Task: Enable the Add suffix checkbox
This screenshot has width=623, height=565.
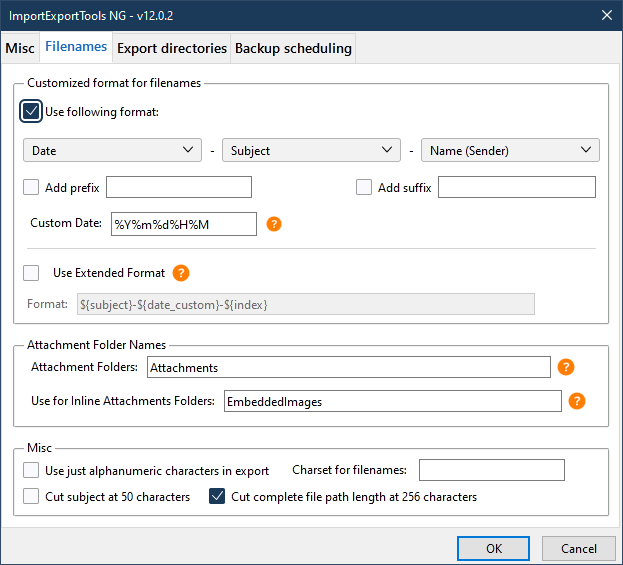Action: click(365, 187)
